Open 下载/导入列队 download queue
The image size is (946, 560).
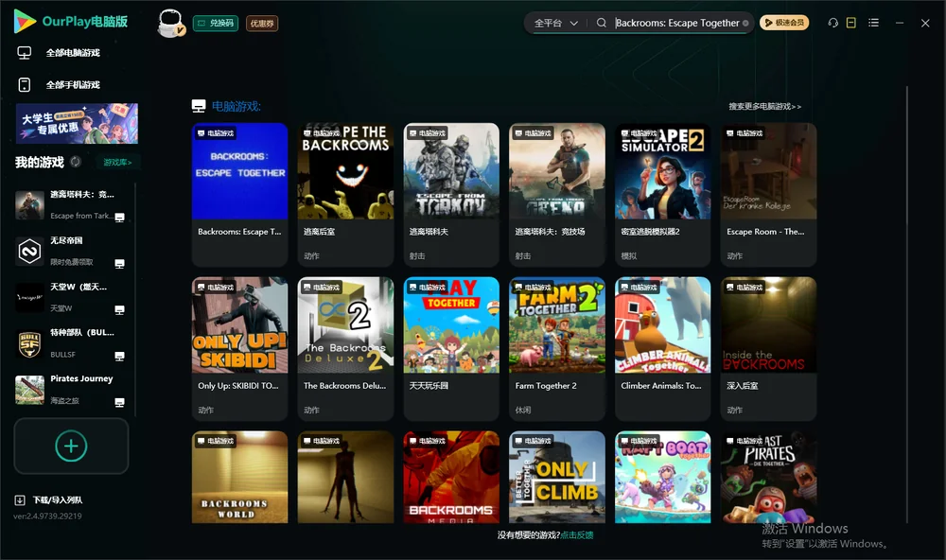pos(58,500)
